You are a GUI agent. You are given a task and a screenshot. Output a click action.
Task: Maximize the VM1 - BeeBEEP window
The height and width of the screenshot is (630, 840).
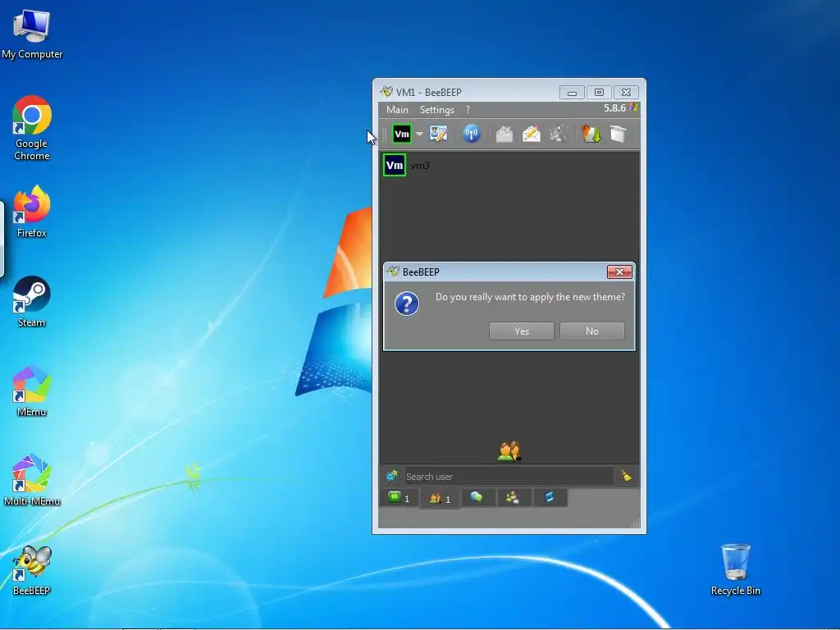[x=599, y=93]
